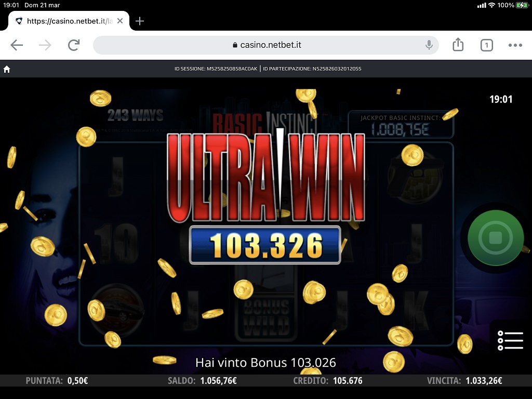
Task: Click the ULTRA WIN banner
Action: click(x=265, y=177)
